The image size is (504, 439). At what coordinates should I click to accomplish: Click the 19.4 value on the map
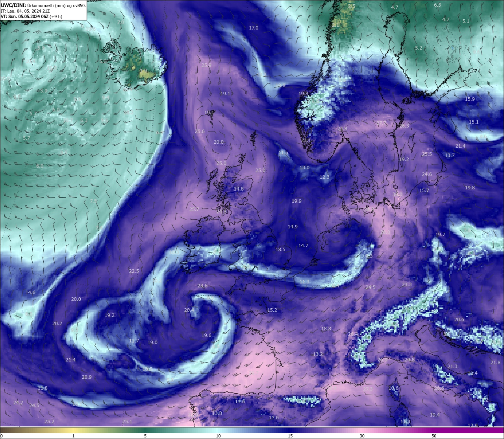[x=435, y=415]
